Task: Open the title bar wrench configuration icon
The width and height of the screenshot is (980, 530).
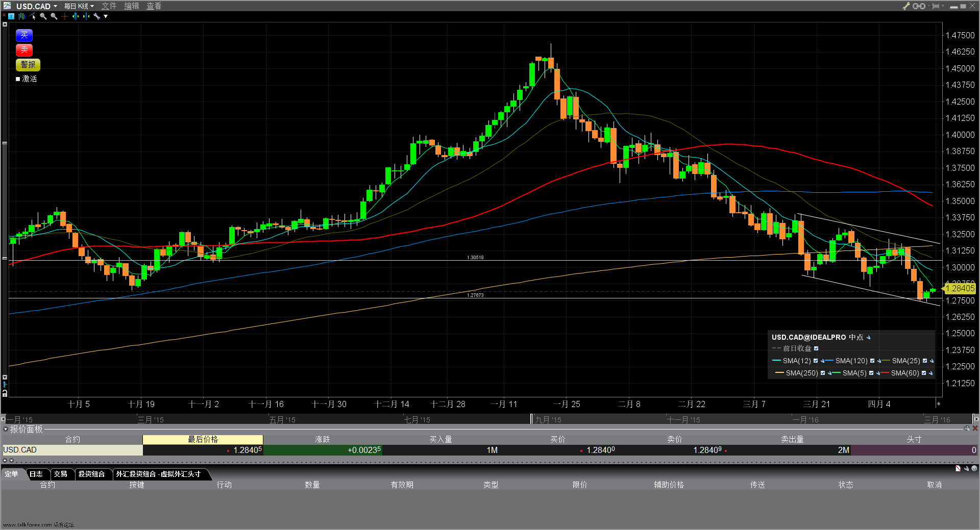Action: pos(906,6)
